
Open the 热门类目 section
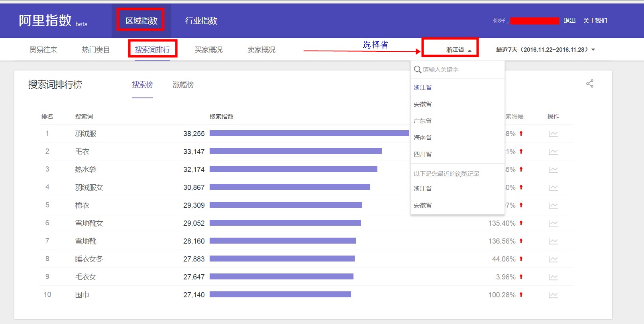tap(96, 50)
